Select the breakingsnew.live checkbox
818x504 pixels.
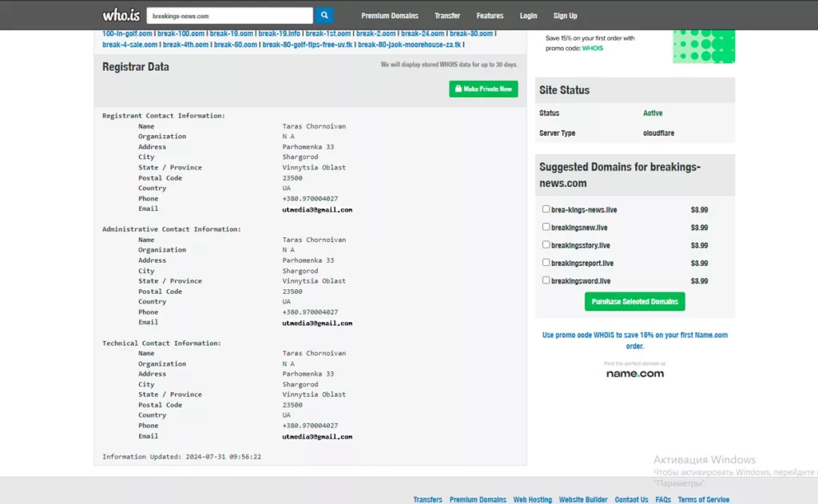[546, 227]
